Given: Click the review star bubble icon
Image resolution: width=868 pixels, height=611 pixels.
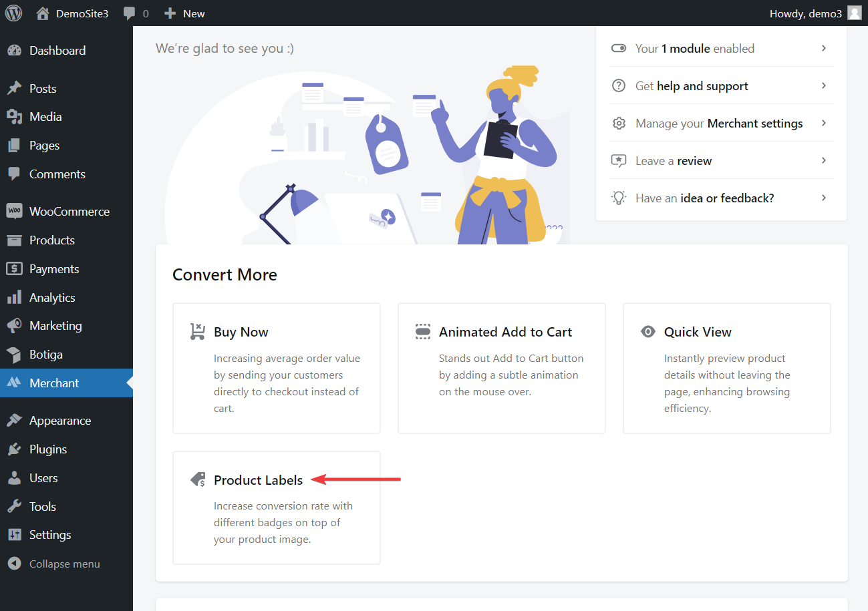Looking at the screenshot, I should click(x=619, y=161).
